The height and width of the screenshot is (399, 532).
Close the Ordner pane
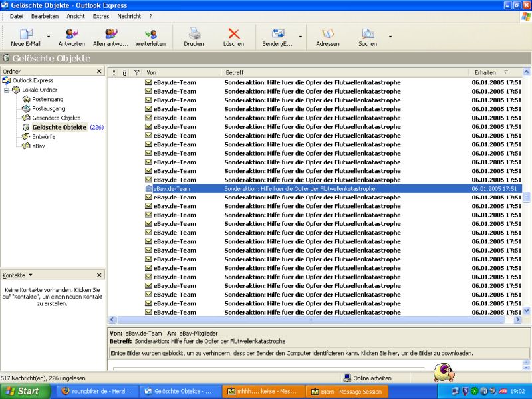click(x=99, y=72)
